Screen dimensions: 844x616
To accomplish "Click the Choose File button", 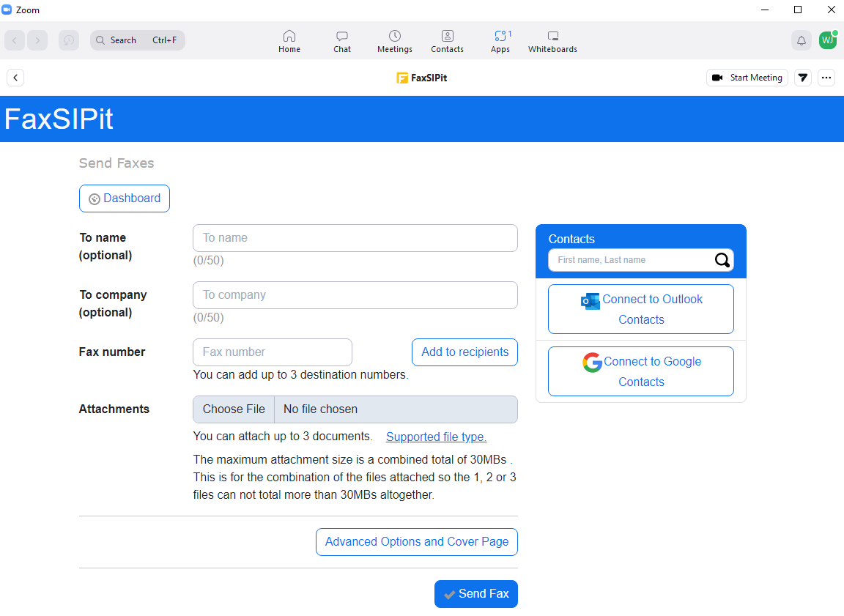I will click(234, 409).
